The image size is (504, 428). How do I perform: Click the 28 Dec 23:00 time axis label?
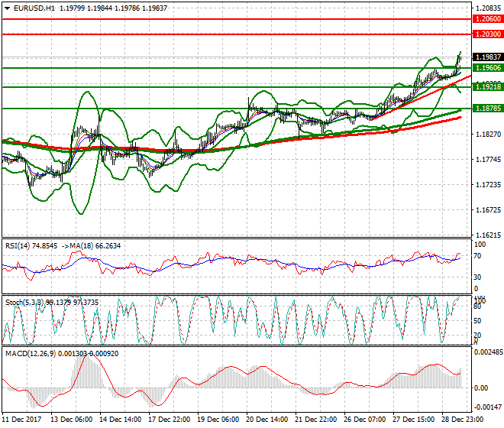[462, 420]
